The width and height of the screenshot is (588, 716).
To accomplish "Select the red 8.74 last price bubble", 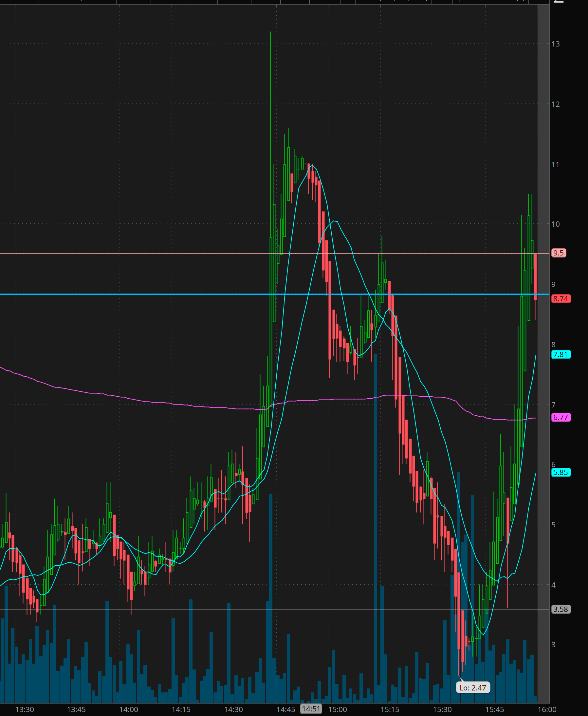I will click(561, 298).
